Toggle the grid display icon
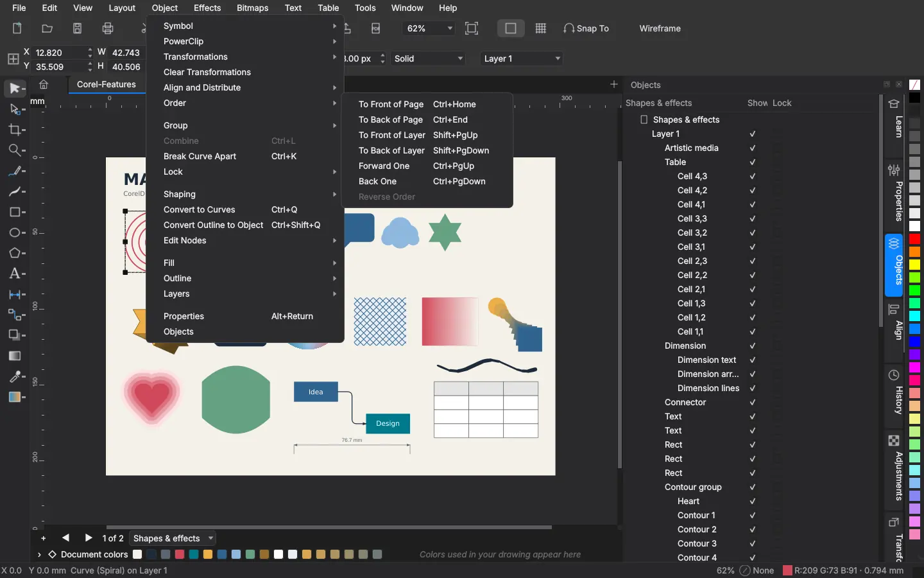This screenshot has width=924, height=578. (x=541, y=28)
